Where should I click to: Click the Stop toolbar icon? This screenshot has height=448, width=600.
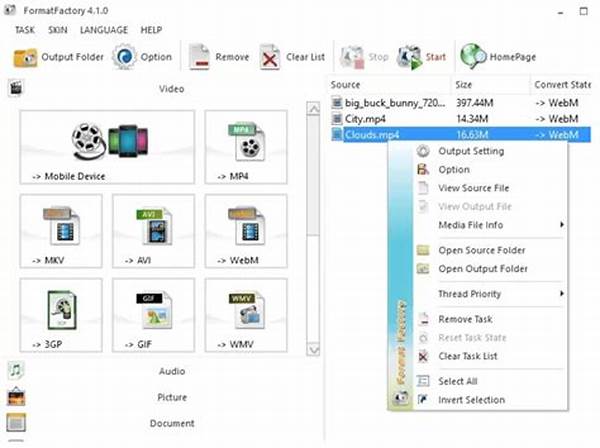[x=352, y=57]
